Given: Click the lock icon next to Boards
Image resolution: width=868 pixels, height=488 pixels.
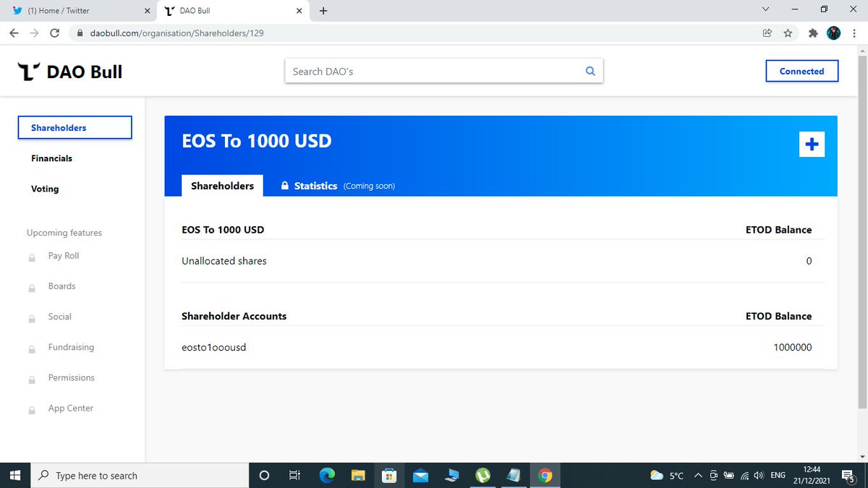Looking at the screenshot, I should pos(32,288).
